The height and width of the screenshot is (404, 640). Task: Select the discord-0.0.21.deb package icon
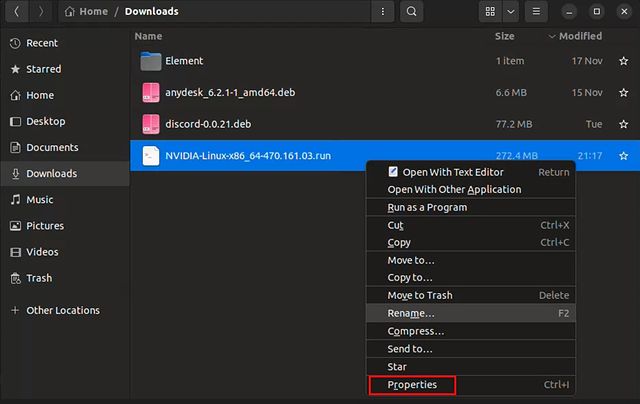click(x=151, y=125)
